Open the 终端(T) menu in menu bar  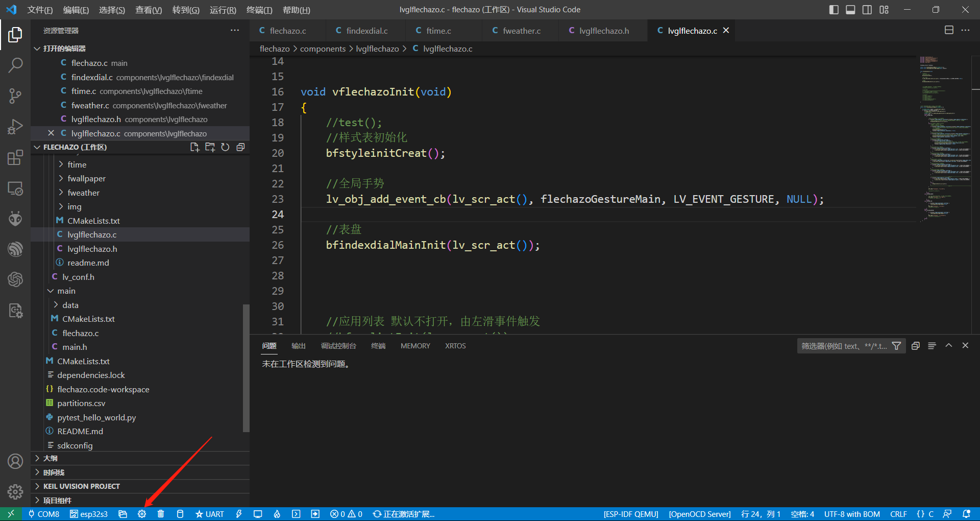coord(259,10)
